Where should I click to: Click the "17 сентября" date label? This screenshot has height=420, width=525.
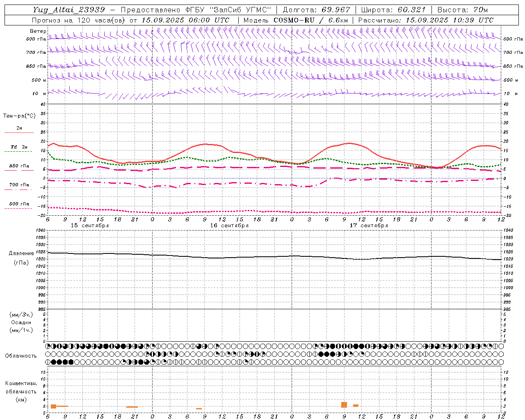pyautogui.click(x=369, y=226)
